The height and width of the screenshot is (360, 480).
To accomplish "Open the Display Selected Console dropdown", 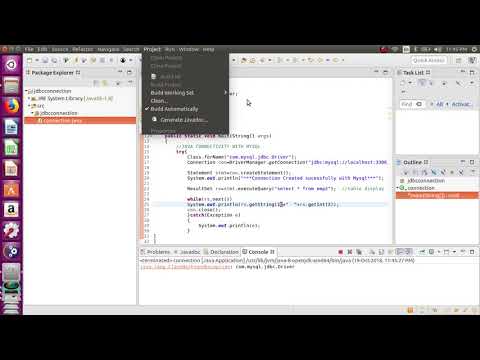I will [x=439, y=252].
